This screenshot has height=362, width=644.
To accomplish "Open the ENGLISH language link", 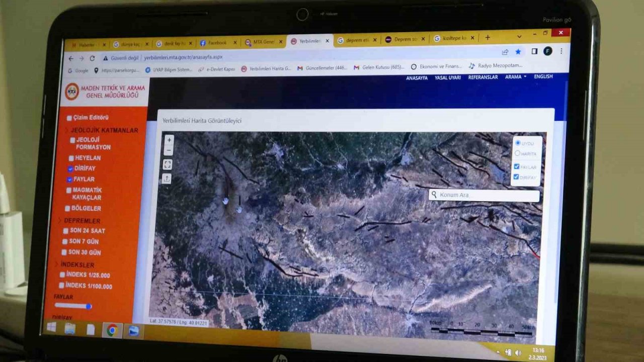I will [543, 76].
